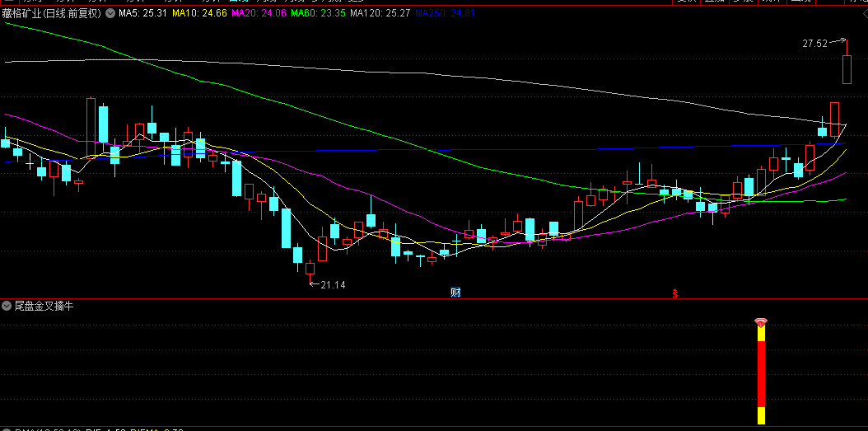Select the MA5: 25.31 indicator label
868x431 pixels.
tap(143, 12)
